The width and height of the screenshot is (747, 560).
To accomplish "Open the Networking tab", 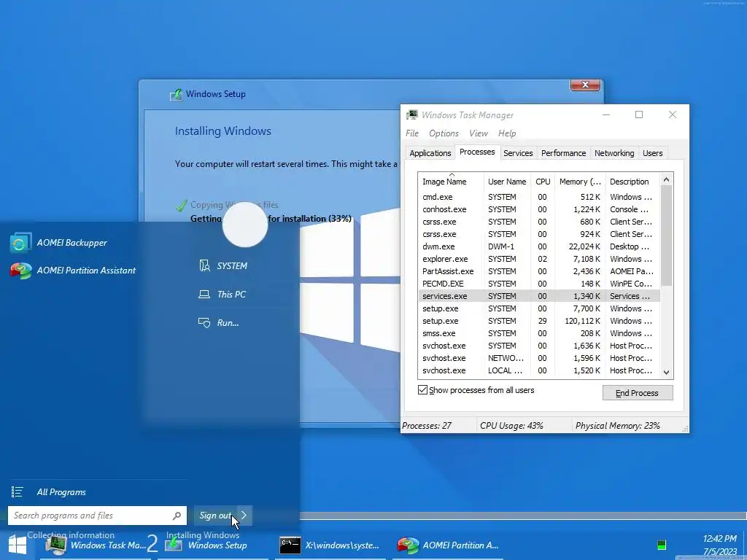I will [x=614, y=153].
